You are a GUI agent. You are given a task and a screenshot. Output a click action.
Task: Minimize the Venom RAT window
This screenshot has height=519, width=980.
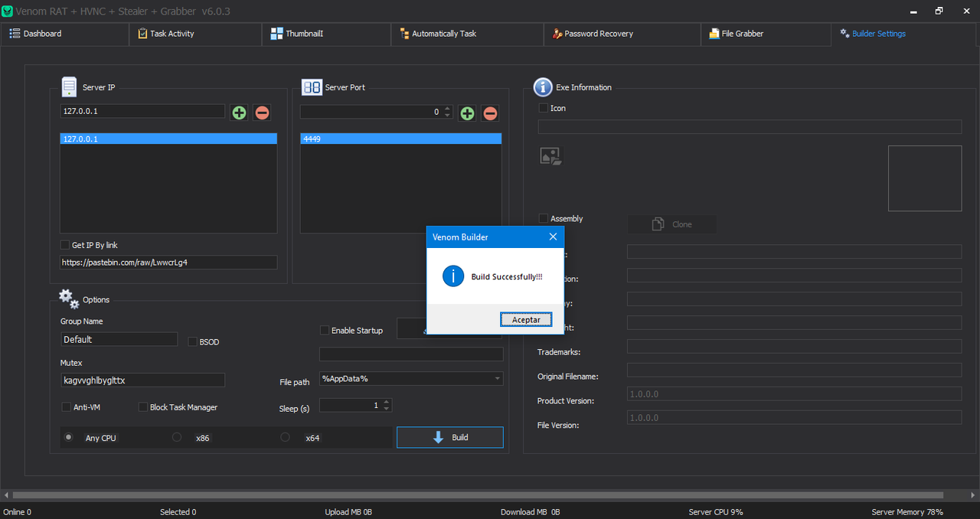pos(913,11)
